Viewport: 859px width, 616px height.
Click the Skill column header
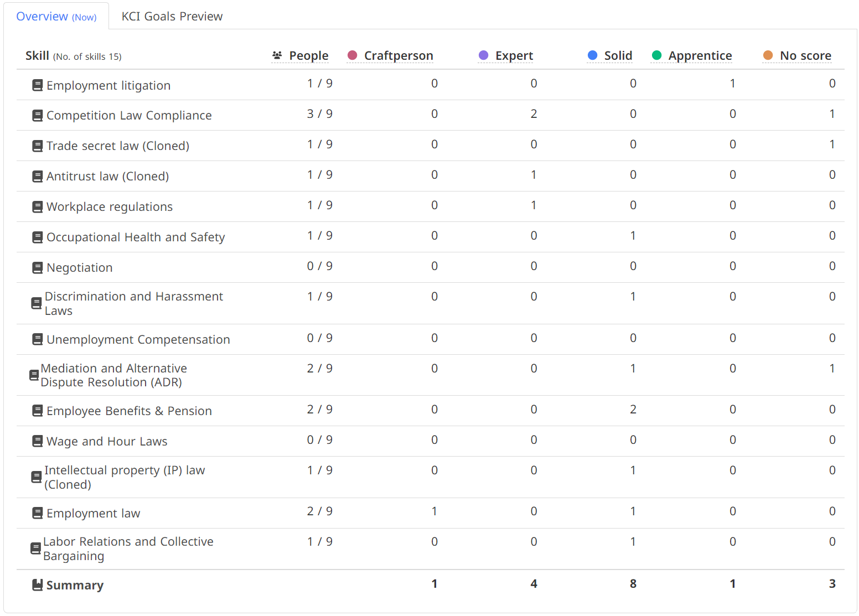(74, 56)
